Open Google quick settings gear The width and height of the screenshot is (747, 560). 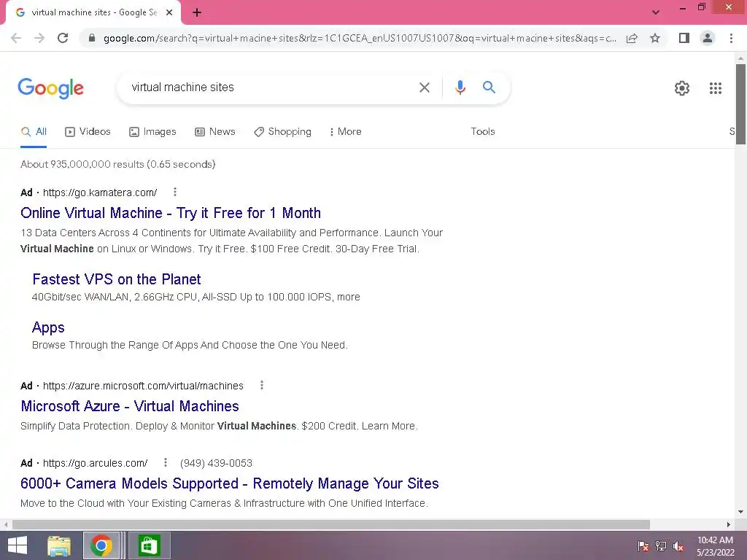682,88
